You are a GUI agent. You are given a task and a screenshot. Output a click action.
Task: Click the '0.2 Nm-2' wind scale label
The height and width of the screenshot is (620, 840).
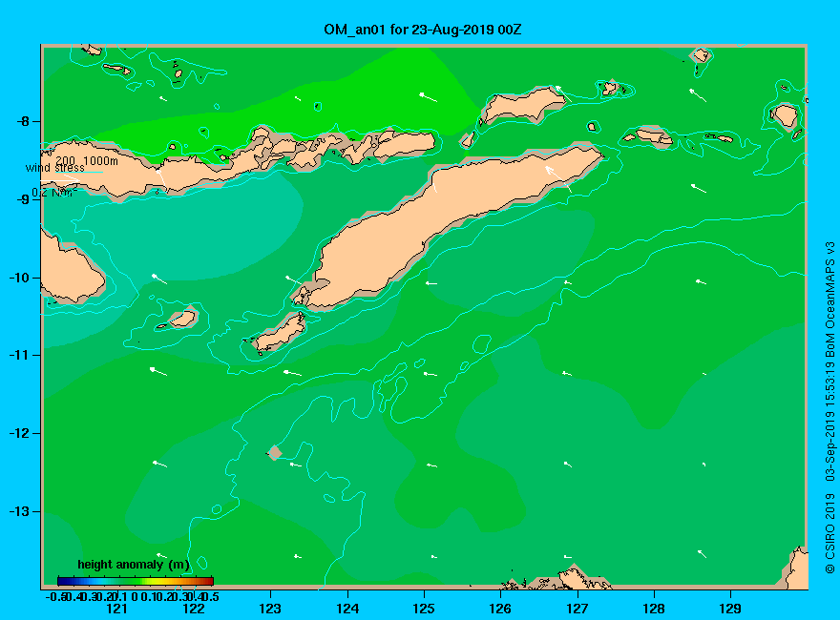(54, 193)
